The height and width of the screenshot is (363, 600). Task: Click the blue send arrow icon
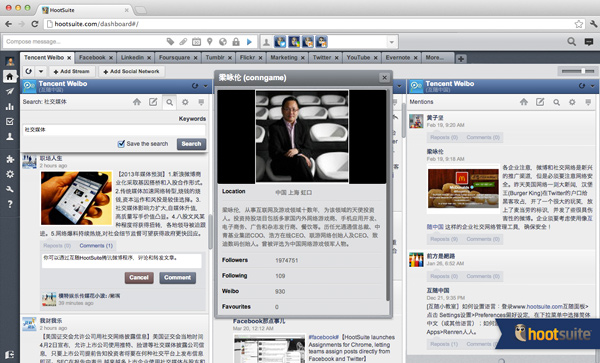(x=249, y=42)
